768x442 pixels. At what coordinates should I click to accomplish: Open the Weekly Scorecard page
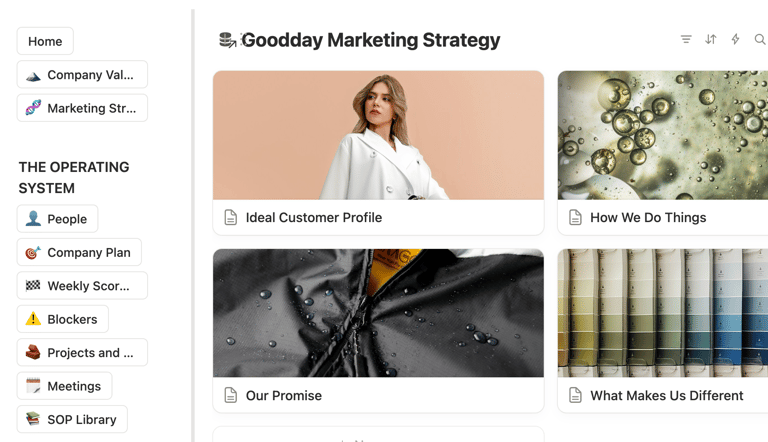[82, 286]
